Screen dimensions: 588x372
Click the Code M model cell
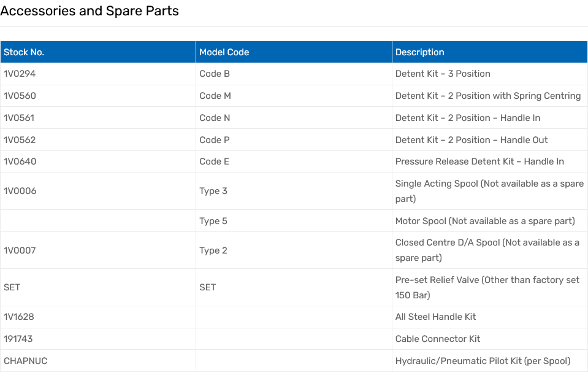(215, 96)
